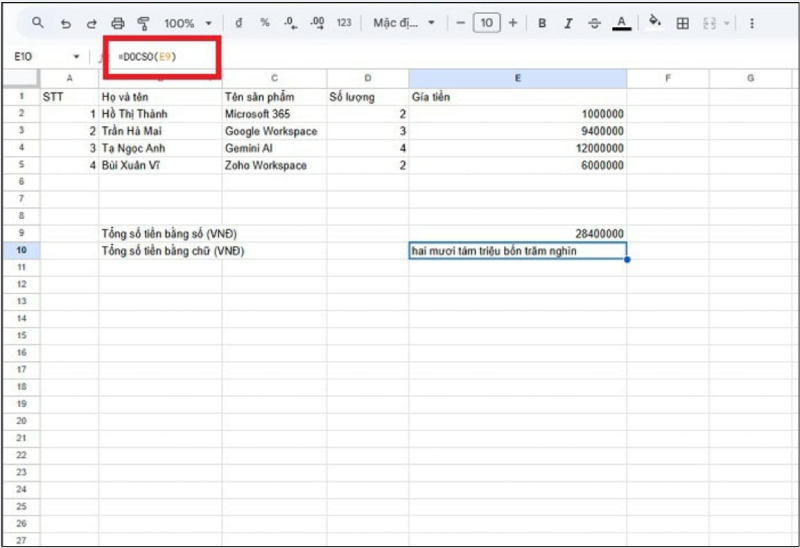Undo the last action
This screenshot has height=548, width=800.
(x=65, y=23)
